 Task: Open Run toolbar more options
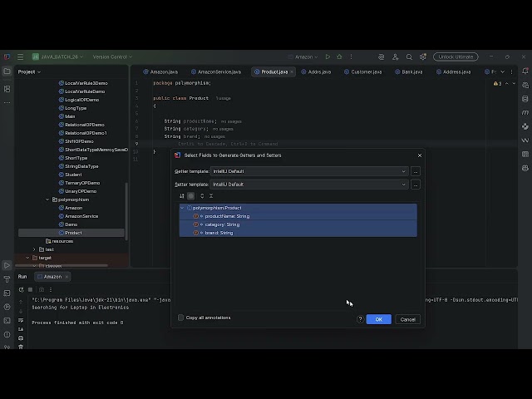pyautogui.click(x=51, y=290)
